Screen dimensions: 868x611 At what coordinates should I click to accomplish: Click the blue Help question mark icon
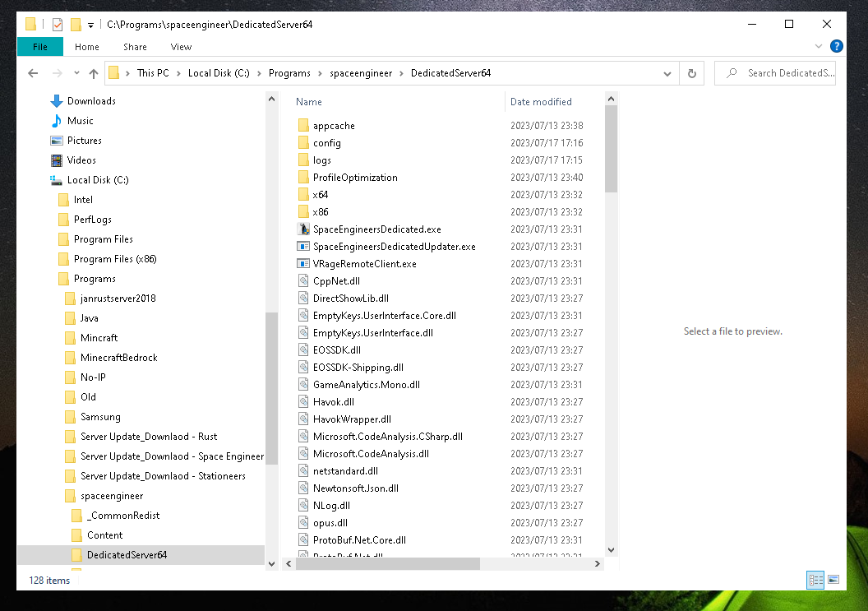click(836, 47)
